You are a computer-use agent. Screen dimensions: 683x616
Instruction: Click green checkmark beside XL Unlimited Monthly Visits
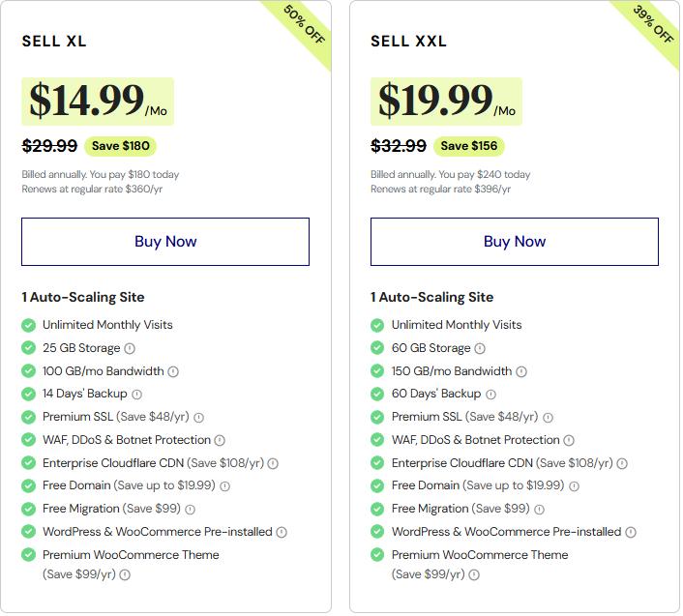(x=29, y=325)
